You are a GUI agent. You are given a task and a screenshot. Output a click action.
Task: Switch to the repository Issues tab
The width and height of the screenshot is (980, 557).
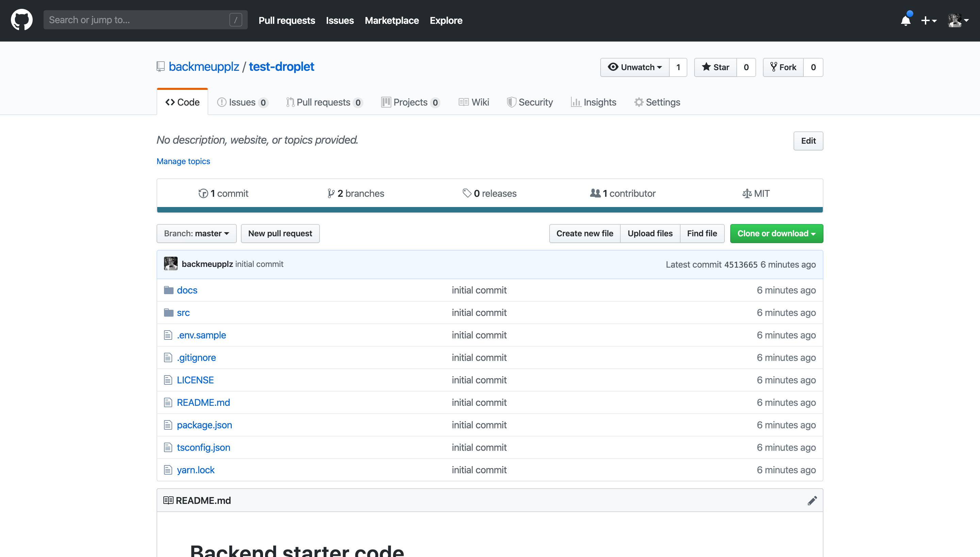[242, 102]
